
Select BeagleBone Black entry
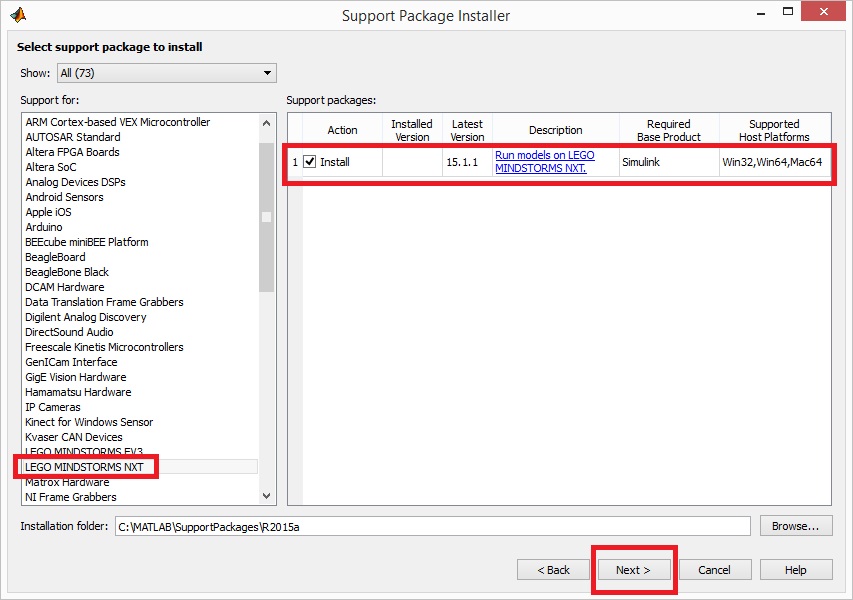[67, 272]
